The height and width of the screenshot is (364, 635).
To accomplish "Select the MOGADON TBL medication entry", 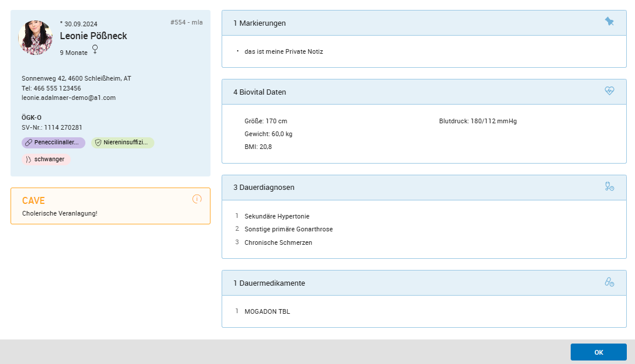I will (x=267, y=311).
